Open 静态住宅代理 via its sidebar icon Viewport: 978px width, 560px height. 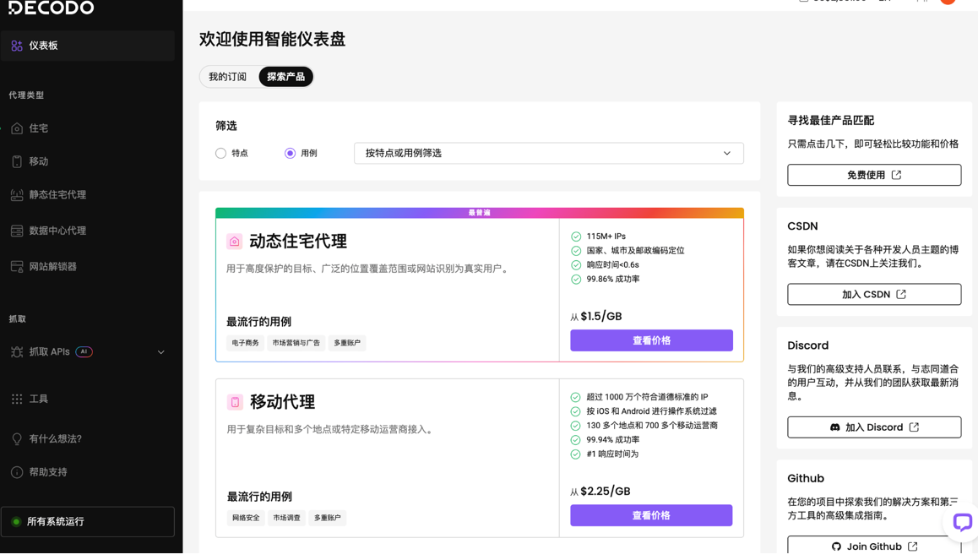(x=17, y=195)
